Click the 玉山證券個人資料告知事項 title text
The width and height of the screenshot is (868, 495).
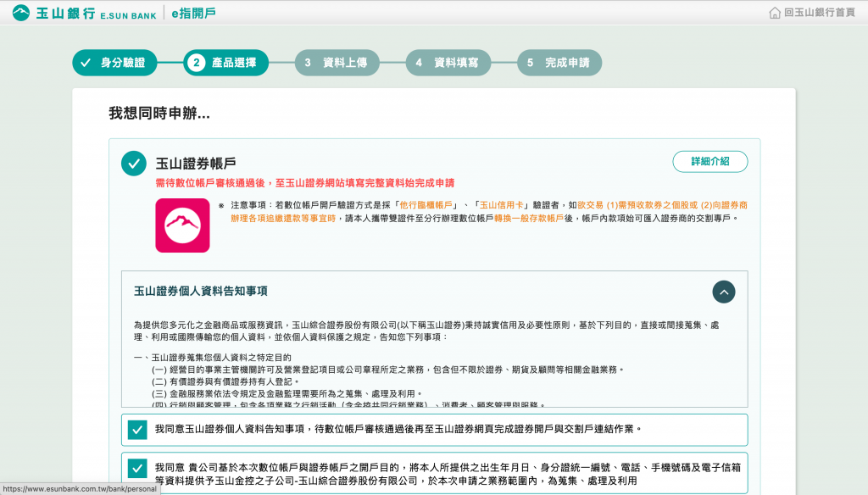(x=201, y=292)
